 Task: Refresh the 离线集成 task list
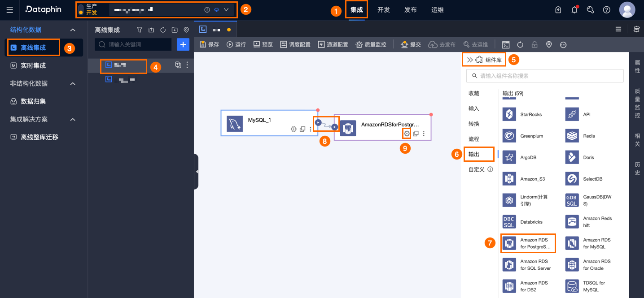click(x=163, y=30)
